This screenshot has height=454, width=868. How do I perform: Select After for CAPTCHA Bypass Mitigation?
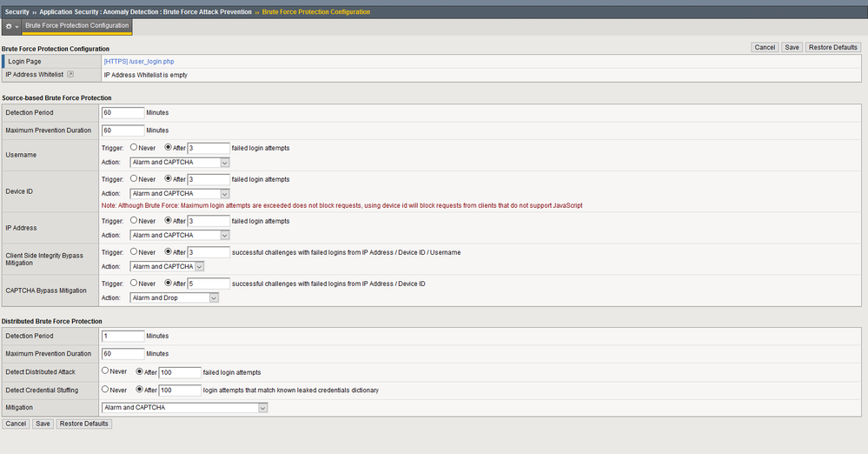point(169,283)
